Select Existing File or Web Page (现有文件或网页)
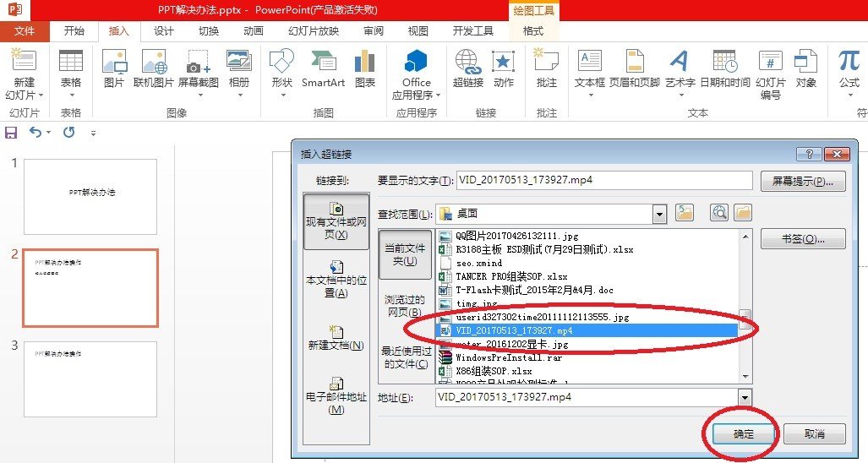Image resolution: width=868 pixels, height=463 pixels. [336, 221]
